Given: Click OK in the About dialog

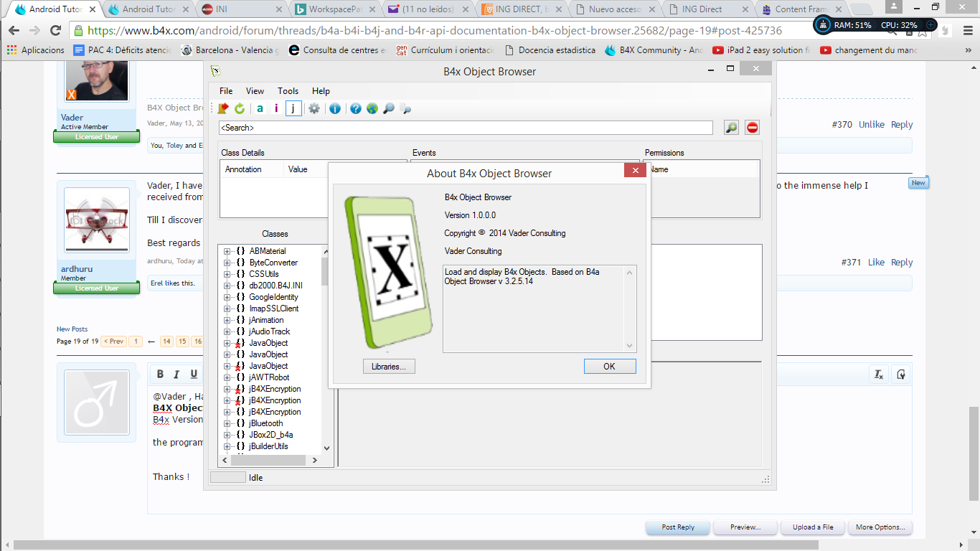Looking at the screenshot, I should pyautogui.click(x=609, y=367).
